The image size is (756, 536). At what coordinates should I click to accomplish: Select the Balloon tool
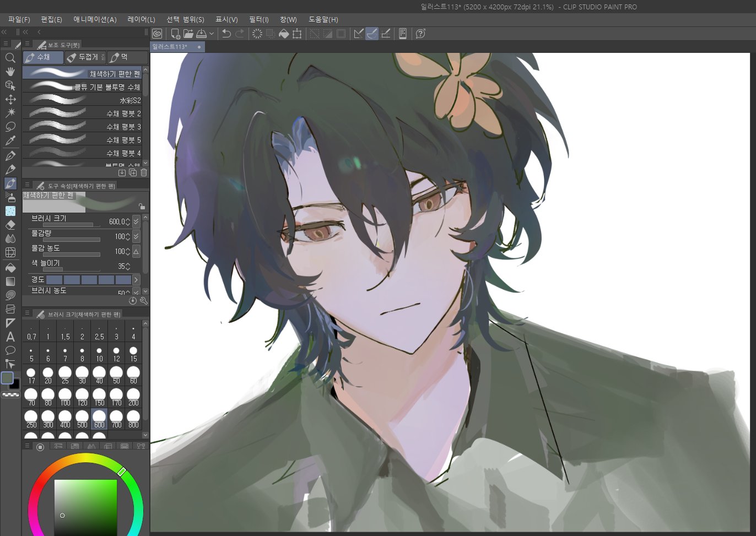coord(10,350)
